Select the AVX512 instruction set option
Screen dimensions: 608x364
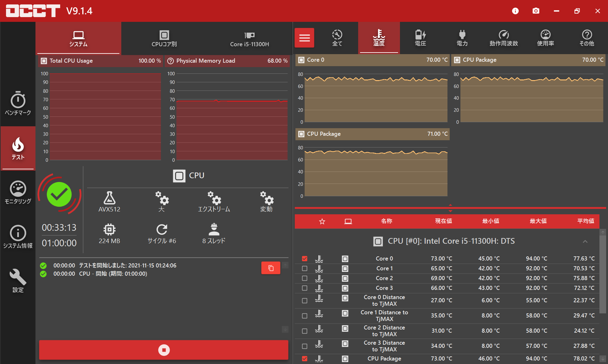click(109, 202)
